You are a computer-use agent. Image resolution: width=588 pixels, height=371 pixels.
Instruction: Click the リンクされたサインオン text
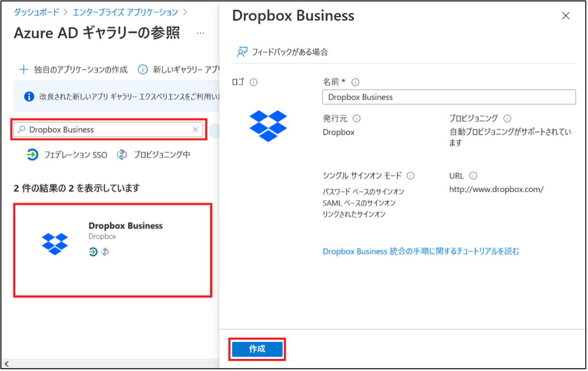[354, 215]
